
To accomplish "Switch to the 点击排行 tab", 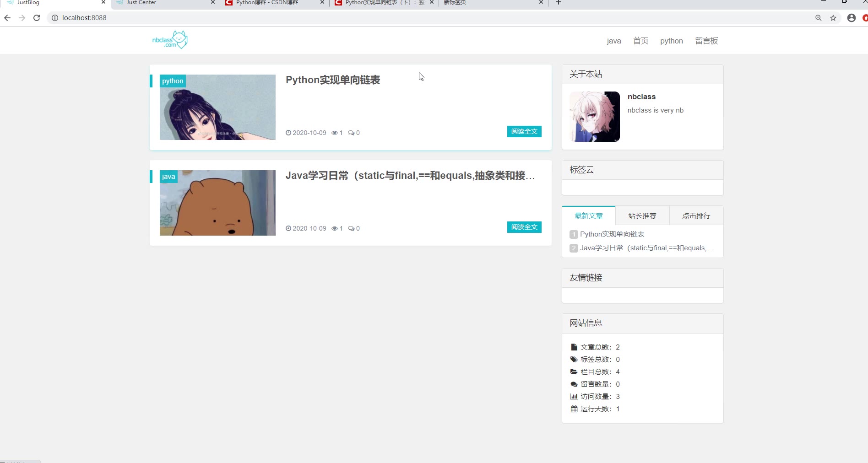I will tap(696, 215).
